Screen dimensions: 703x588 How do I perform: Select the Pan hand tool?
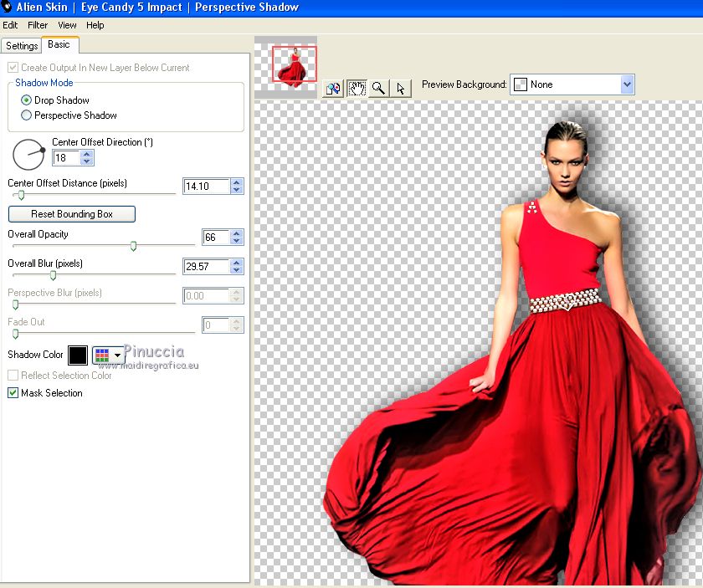(357, 88)
